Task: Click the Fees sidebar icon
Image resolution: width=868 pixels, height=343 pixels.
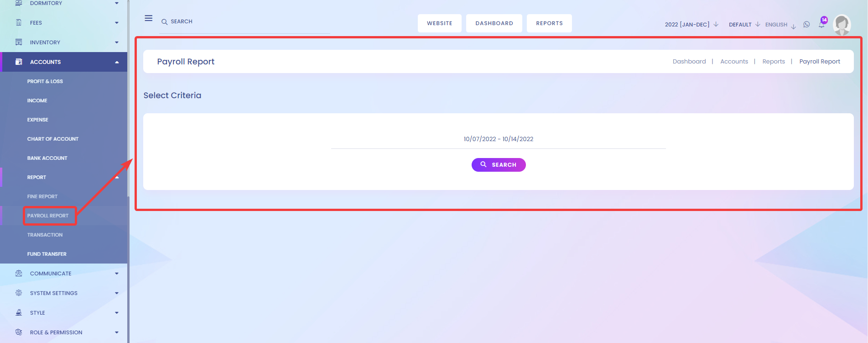Action: (19, 22)
